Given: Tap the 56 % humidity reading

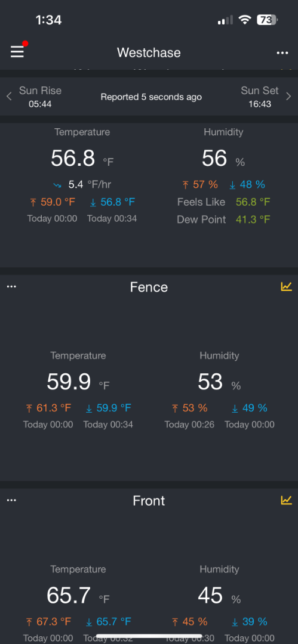Looking at the screenshot, I should 223,159.
